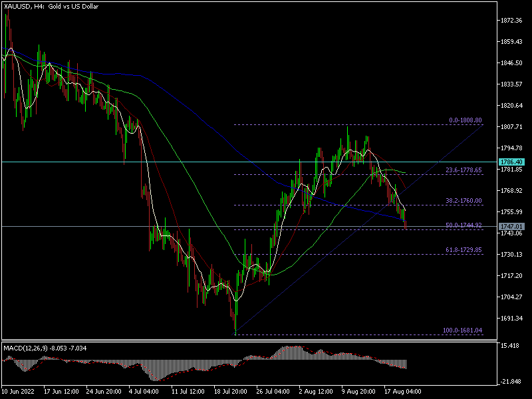Click the 9 Aug 20:00 time axis label
The height and width of the screenshot is (399, 532).
click(358, 391)
